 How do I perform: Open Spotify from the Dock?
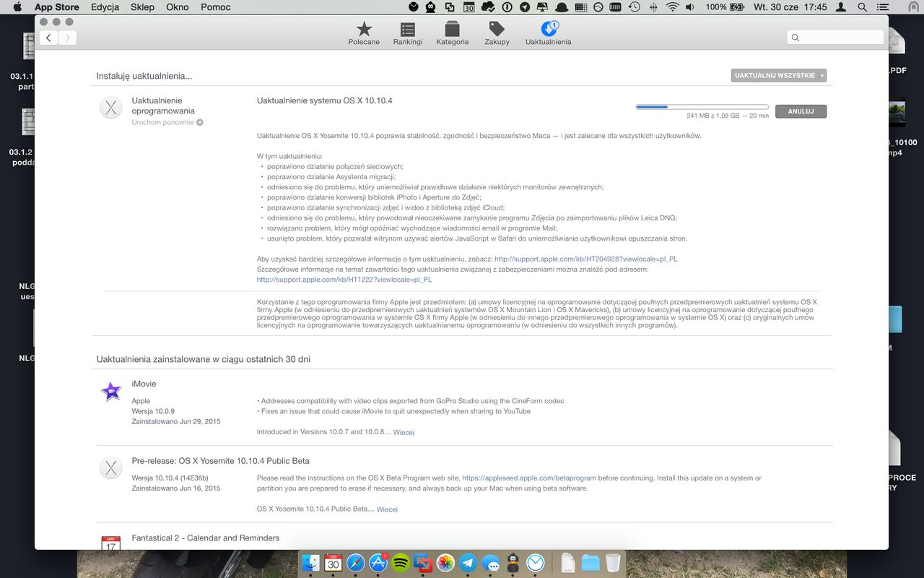point(401,563)
